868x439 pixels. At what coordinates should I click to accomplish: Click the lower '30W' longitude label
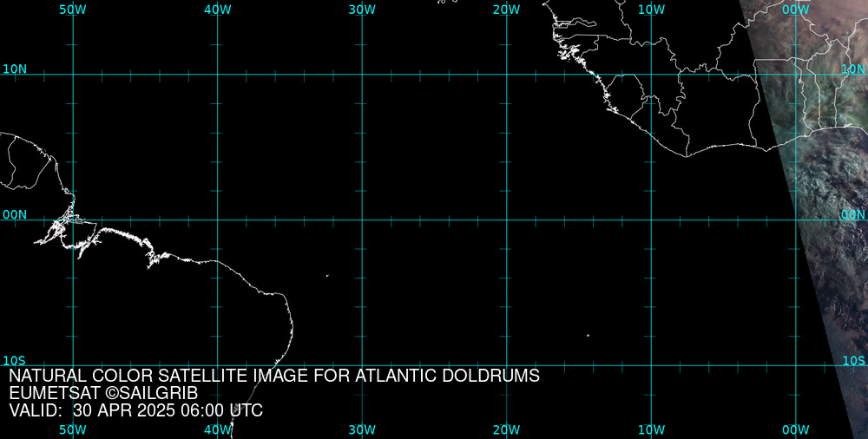[363, 430]
